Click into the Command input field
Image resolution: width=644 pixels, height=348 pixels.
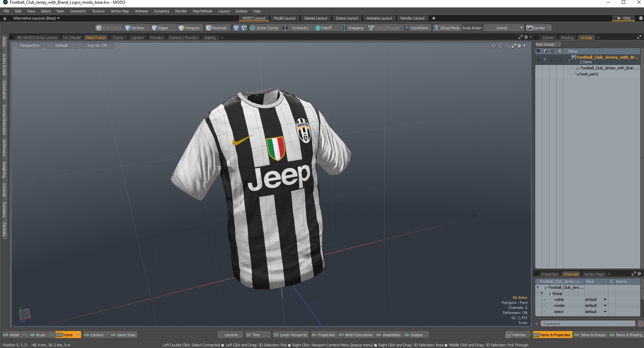tap(587, 324)
